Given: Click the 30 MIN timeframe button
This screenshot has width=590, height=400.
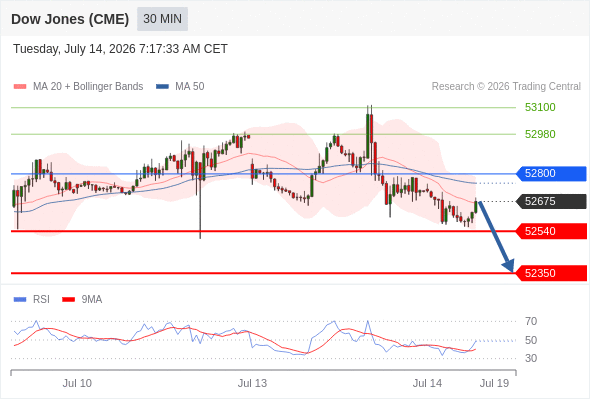Looking at the screenshot, I should pyautogui.click(x=162, y=19).
